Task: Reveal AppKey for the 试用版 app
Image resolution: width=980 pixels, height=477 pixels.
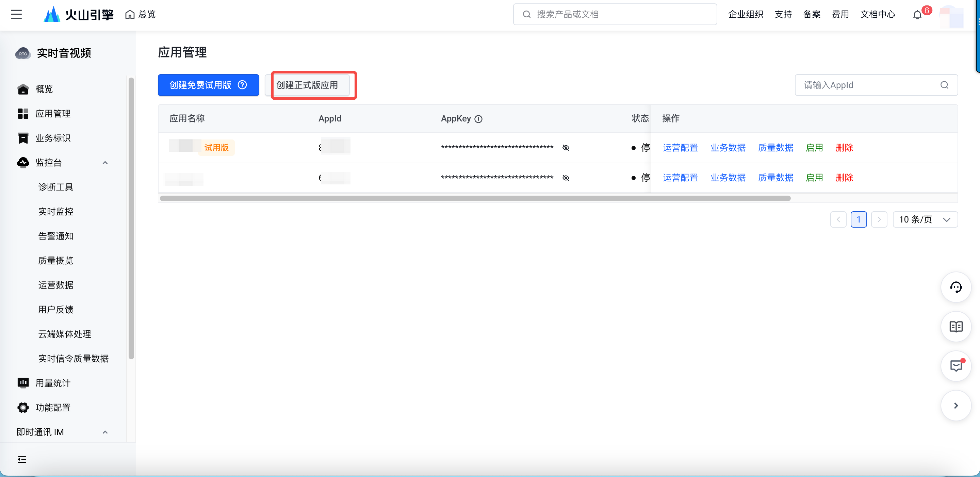Action: pos(566,148)
